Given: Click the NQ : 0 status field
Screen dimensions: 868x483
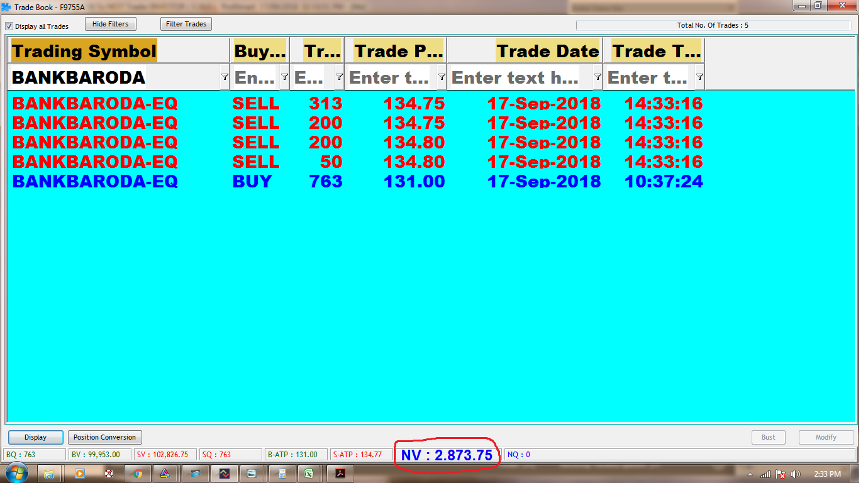Looking at the screenshot, I should click(x=680, y=454).
